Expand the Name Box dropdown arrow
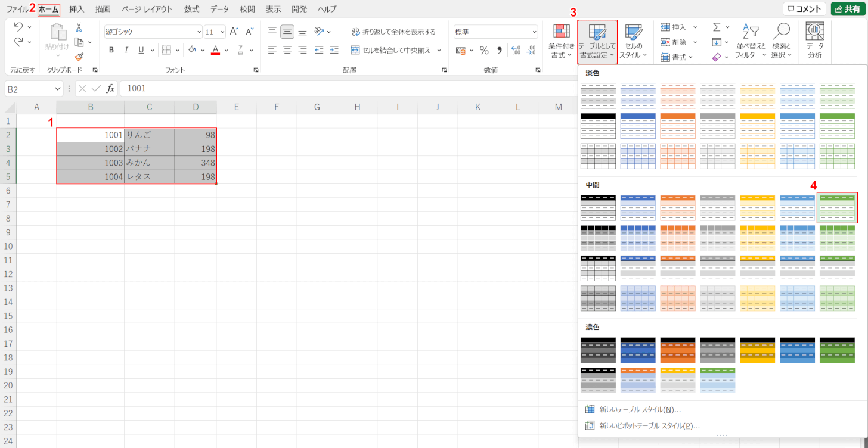 [58, 89]
